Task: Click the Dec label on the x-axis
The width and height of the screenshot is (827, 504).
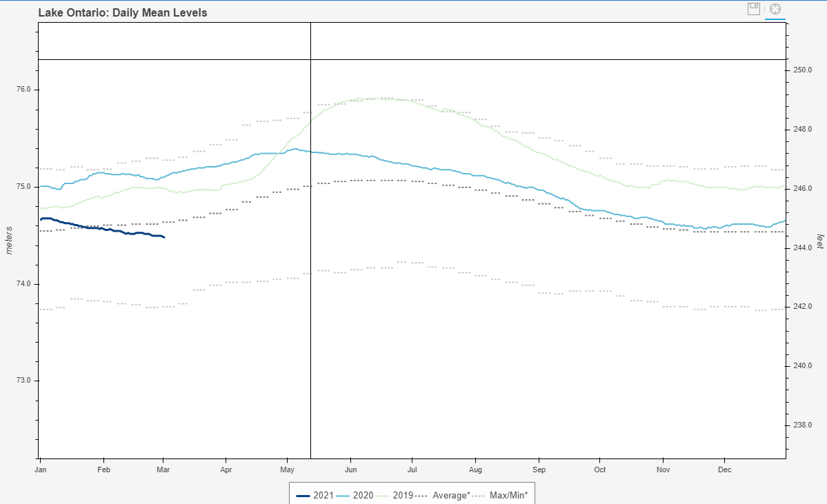Action: tap(725, 470)
